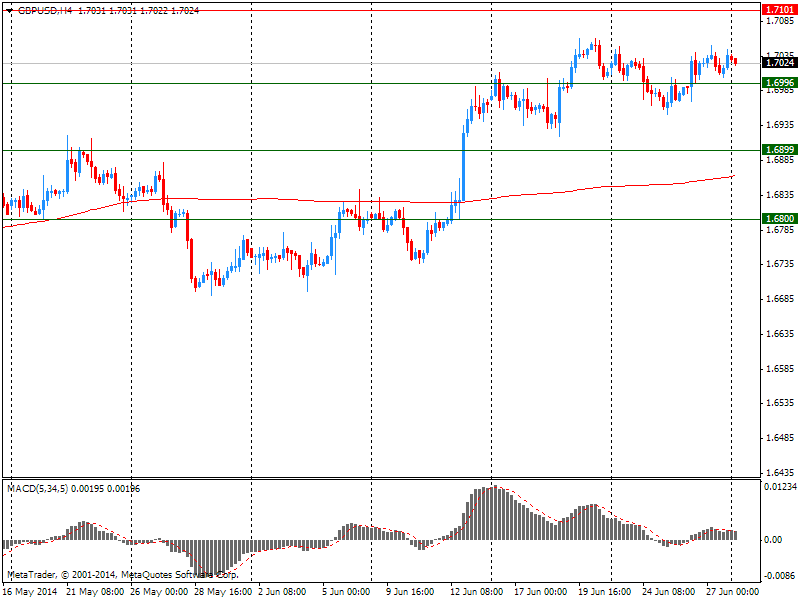Click the 1.6935 value on price axis
The height and width of the screenshot is (600, 800).
click(781, 125)
